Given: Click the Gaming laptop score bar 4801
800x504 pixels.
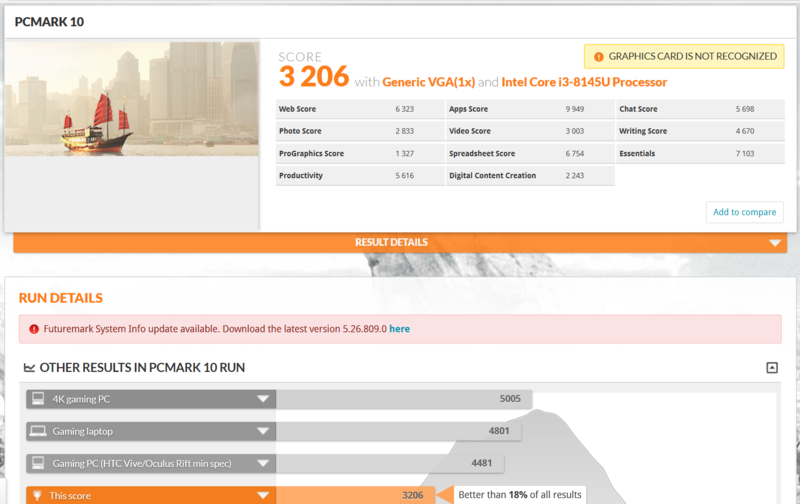Looking at the screenshot, I should tap(398, 431).
